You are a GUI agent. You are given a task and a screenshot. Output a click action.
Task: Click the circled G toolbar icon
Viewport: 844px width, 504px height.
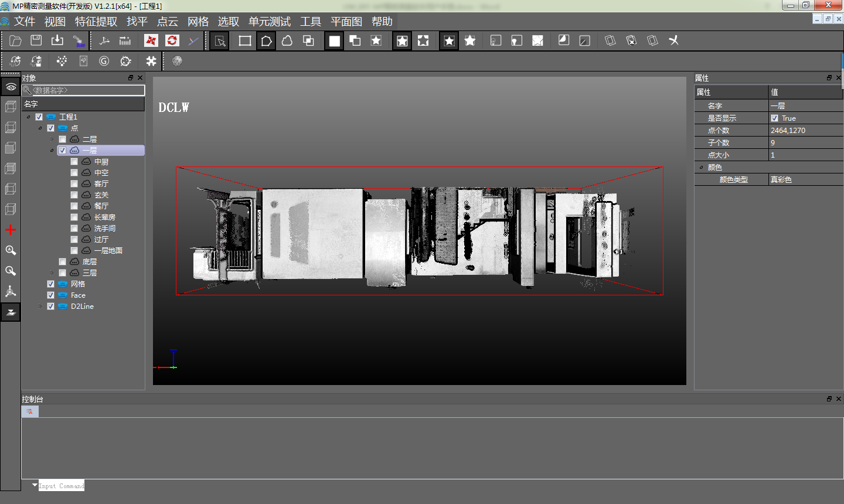(x=104, y=61)
